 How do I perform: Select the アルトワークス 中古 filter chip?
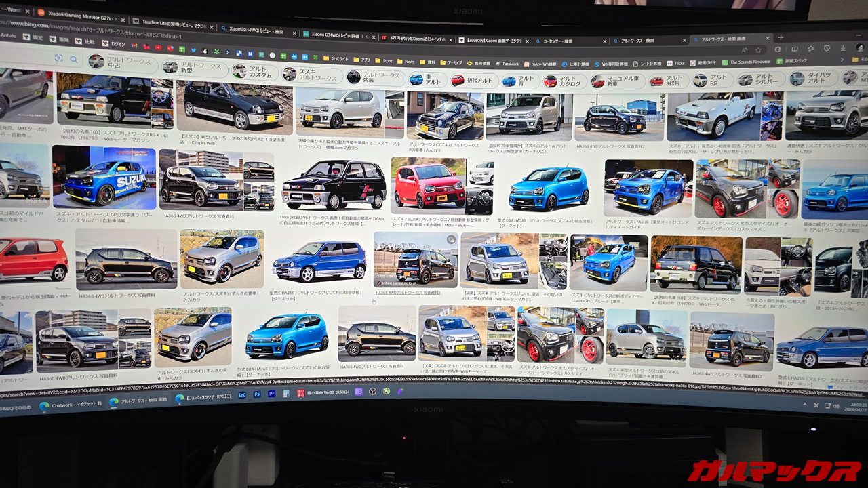click(x=120, y=63)
